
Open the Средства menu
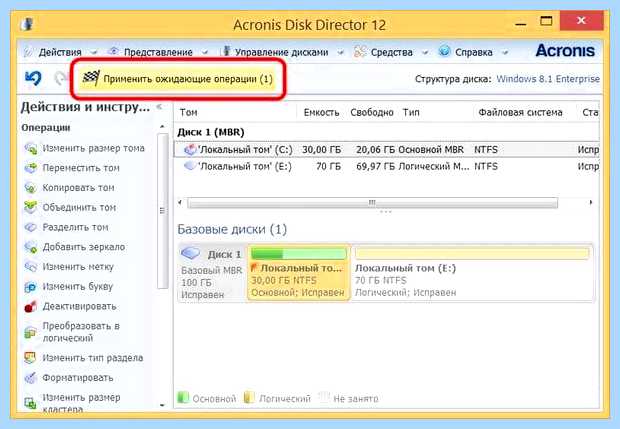(391, 52)
